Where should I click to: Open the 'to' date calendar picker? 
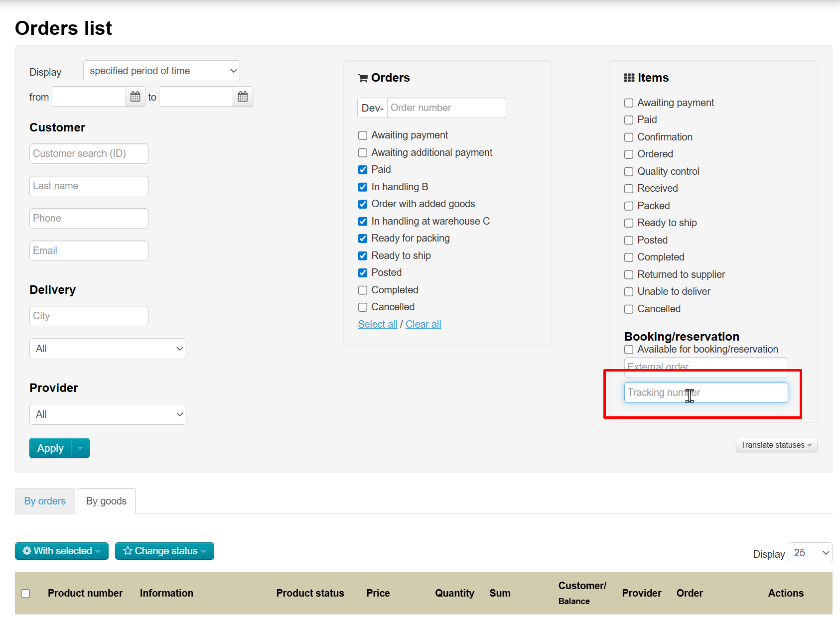pos(243,97)
